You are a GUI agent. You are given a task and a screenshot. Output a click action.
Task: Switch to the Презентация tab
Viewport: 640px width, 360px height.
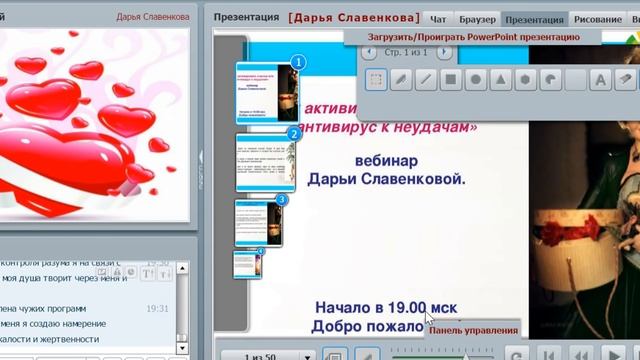534,19
